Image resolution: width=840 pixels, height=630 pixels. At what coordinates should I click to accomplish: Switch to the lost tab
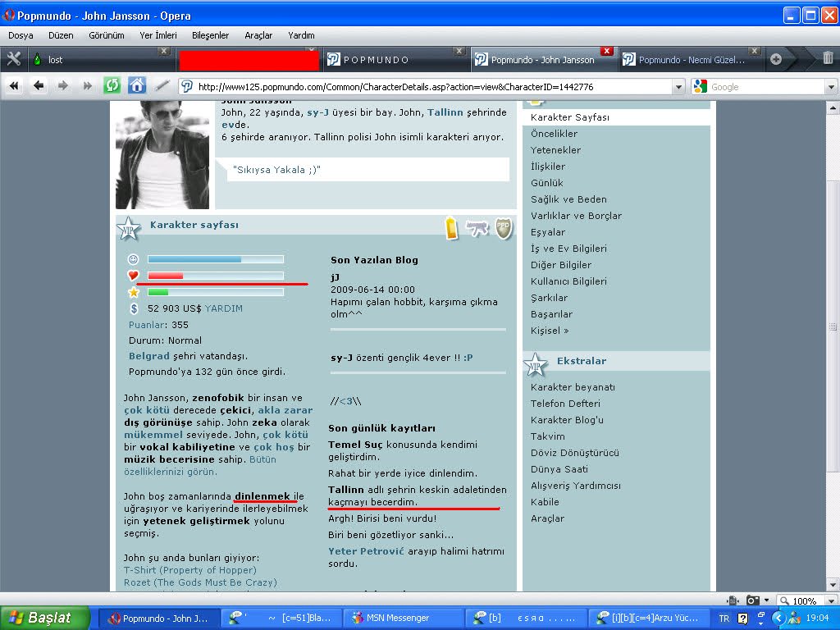tap(100, 59)
